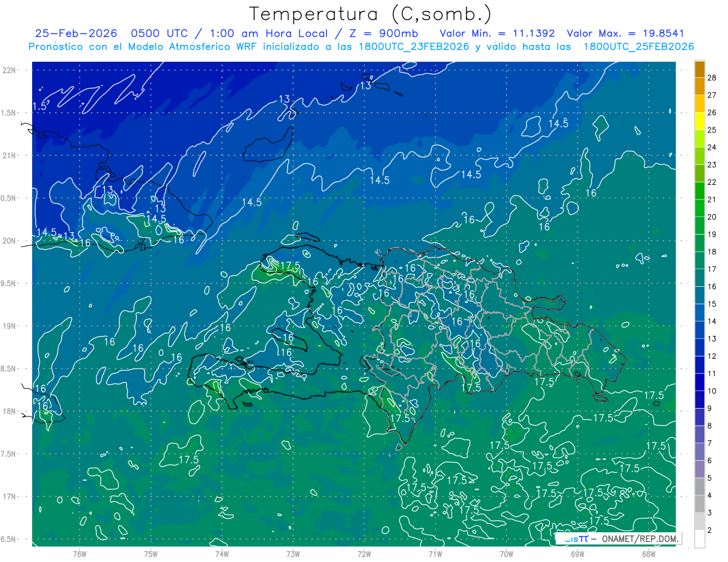Viewport: 728px width, 562px height.
Task: Click the "Valor Max. = 19.8541" value
Action: [x=625, y=33]
